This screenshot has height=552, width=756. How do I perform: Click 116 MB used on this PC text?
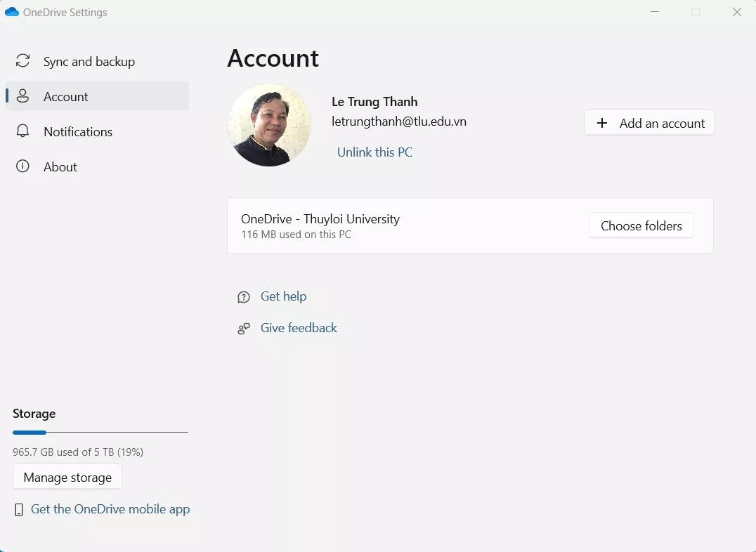coord(296,235)
